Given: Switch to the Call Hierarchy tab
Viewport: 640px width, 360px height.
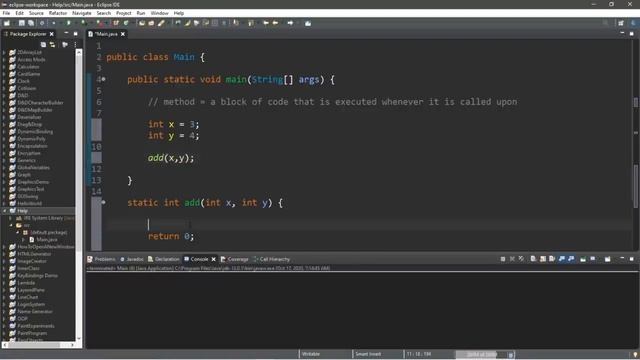Looking at the screenshot, I should click(271, 259).
